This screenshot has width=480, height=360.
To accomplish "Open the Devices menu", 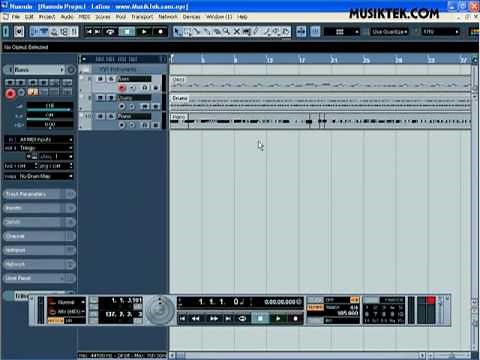I will click(192, 17).
